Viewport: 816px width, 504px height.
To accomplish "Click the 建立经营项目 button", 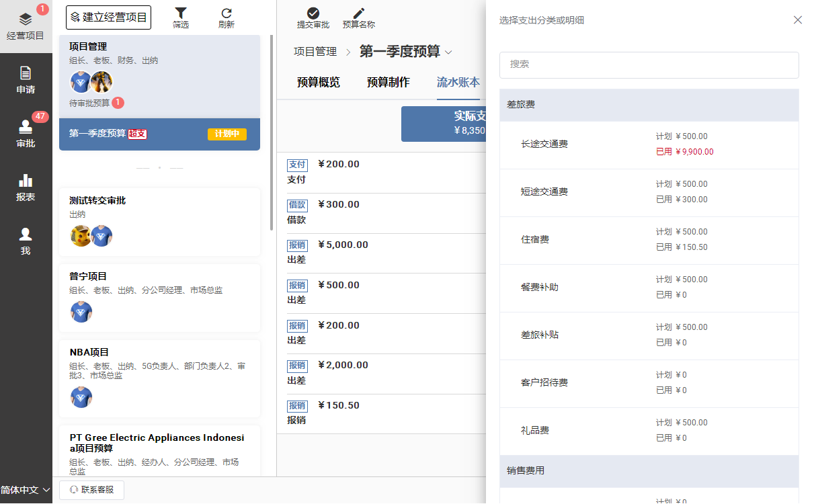I will [x=108, y=17].
